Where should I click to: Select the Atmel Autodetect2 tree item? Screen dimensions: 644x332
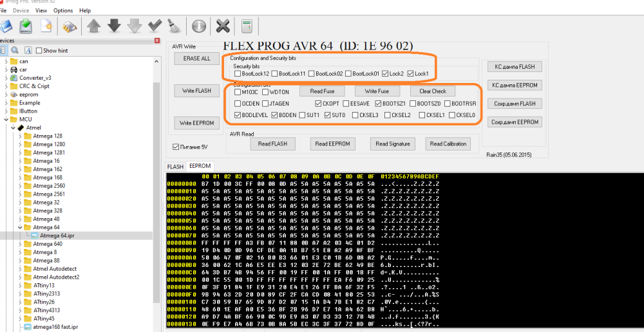[x=56, y=277]
